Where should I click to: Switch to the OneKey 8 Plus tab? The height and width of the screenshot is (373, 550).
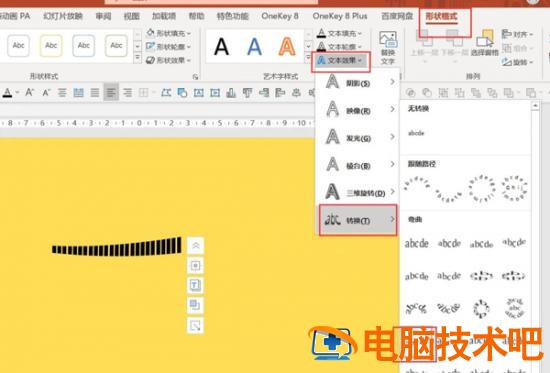[340, 16]
